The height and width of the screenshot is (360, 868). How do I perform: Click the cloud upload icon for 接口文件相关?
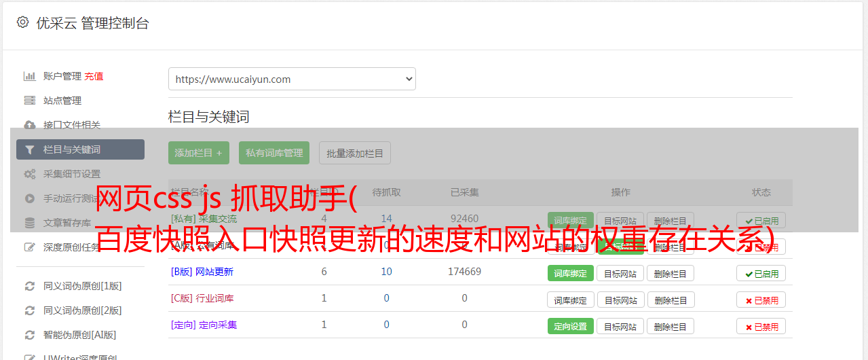[30, 125]
